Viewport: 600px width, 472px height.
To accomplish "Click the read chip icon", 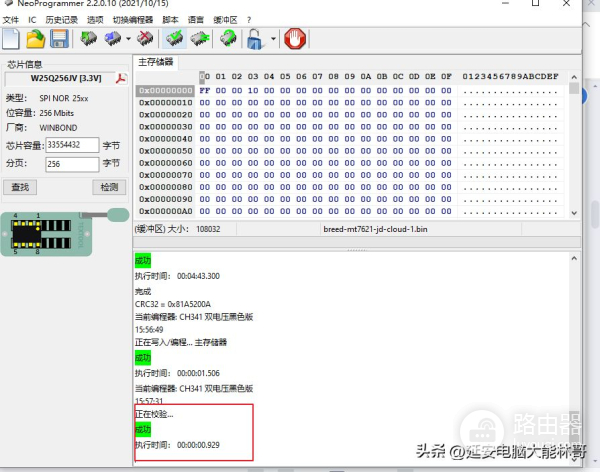I will [x=89, y=39].
